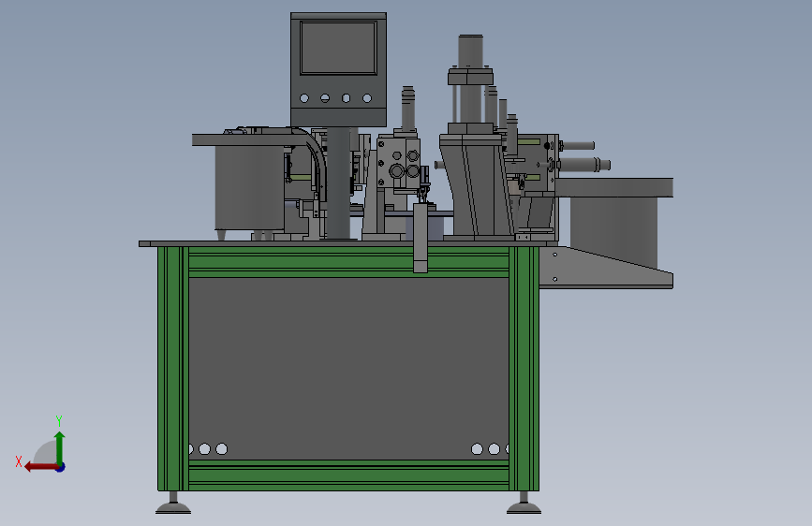Click the red X axis arrow of the triad

pos(40,467)
